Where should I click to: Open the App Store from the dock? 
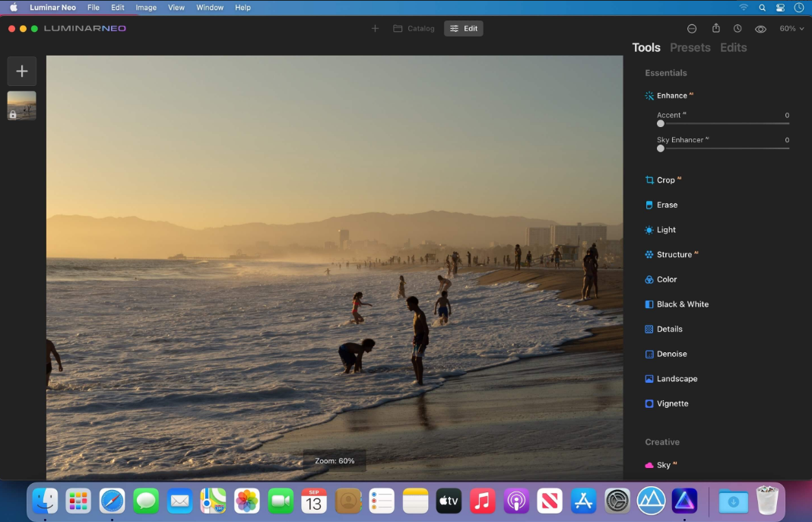coord(584,501)
